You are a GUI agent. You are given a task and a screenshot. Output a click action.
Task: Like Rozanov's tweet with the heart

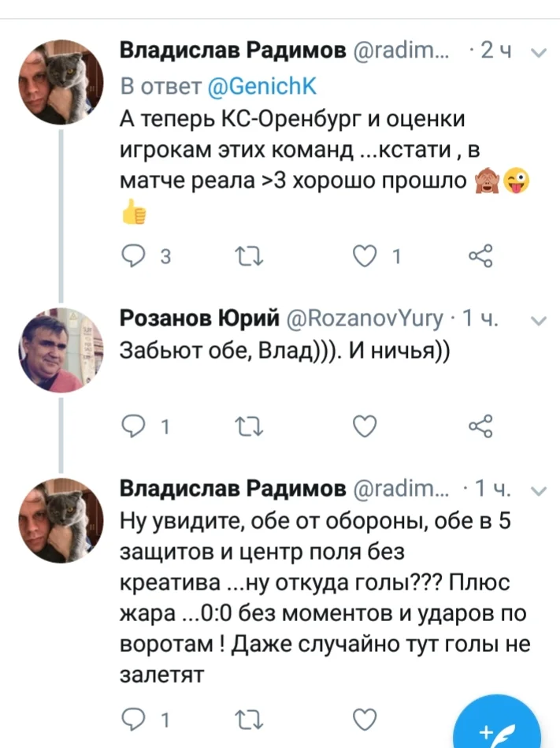pos(362,426)
